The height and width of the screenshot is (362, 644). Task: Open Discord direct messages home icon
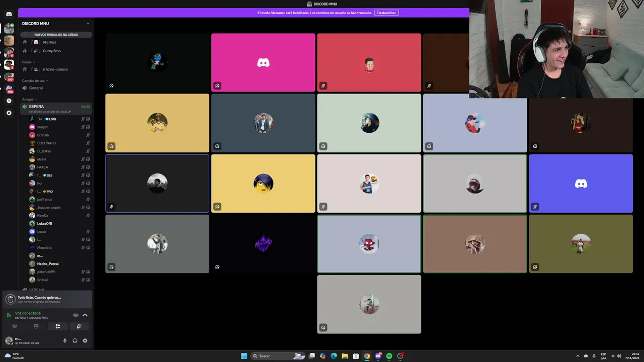point(9,14)
